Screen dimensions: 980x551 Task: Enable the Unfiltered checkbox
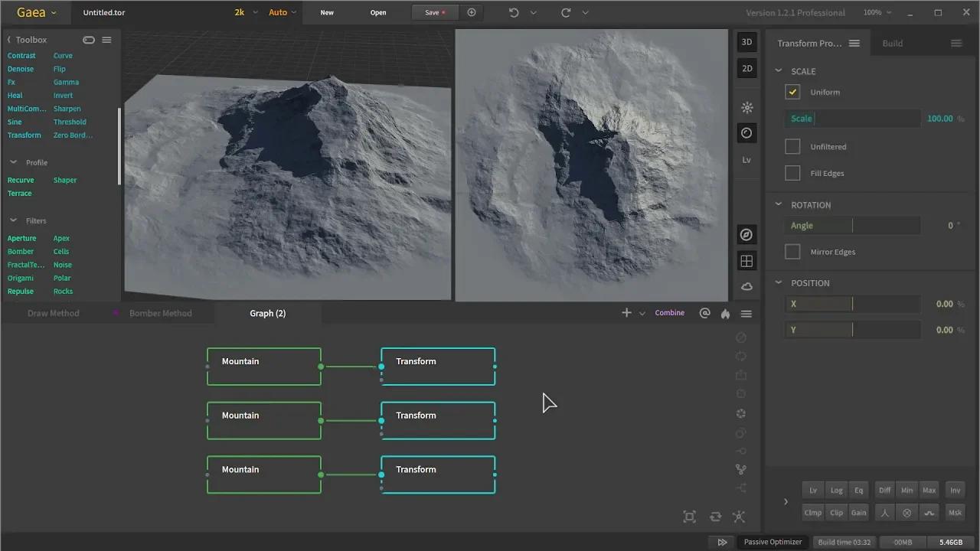click(x=792, y=146)
